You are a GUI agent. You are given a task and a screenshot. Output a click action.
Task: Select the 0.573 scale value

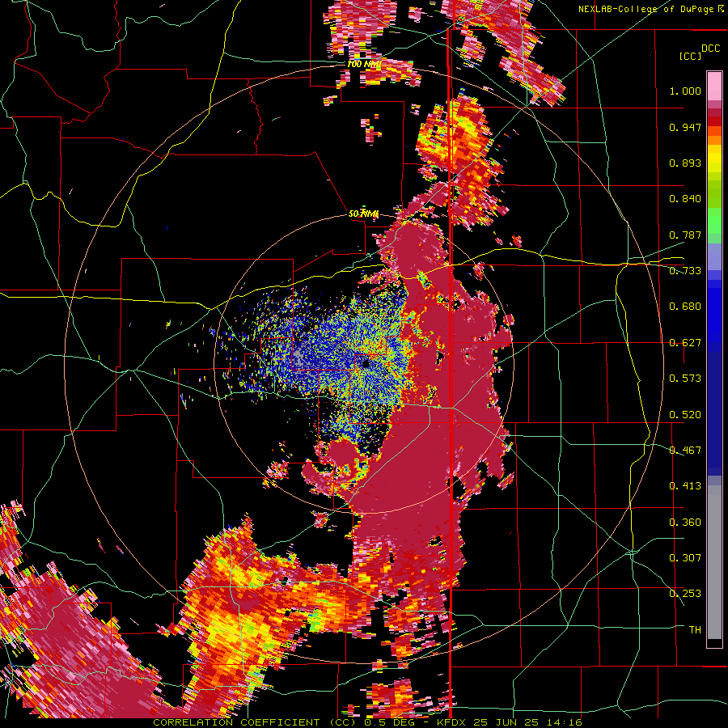click(x=685, y=379)
